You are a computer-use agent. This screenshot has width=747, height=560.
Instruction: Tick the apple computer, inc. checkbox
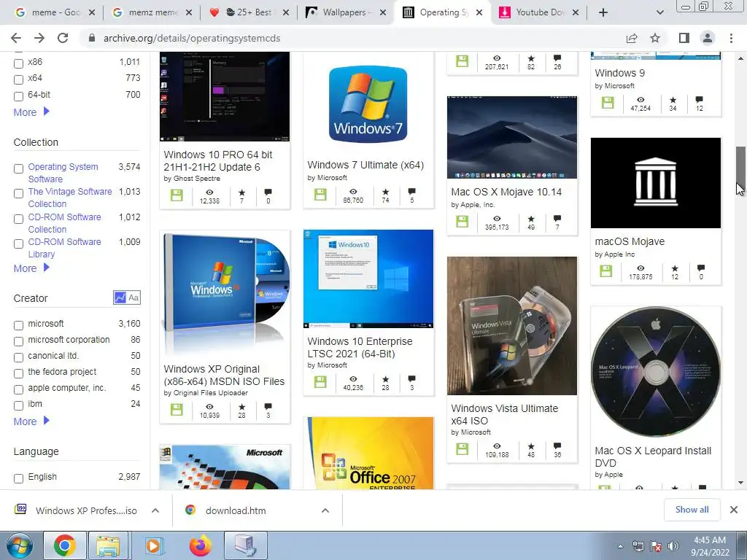(x=18, y=389)
